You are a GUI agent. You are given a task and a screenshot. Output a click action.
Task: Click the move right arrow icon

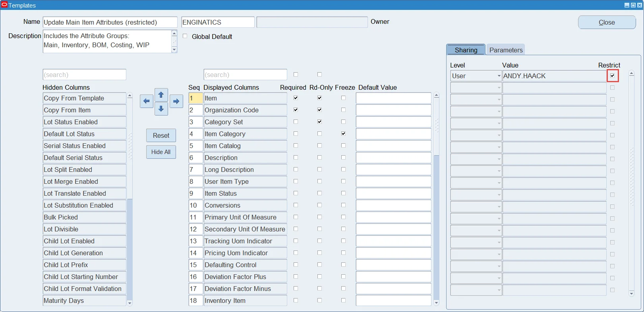point(176,101)
